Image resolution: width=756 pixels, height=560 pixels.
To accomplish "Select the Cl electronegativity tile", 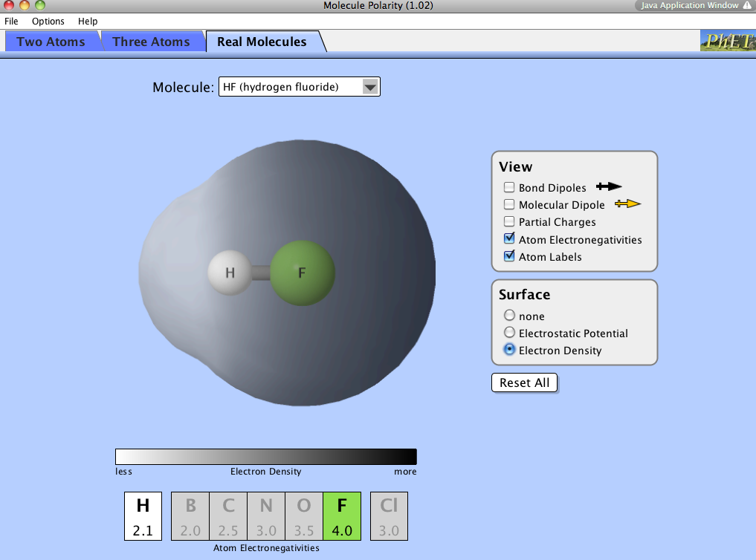I will (389, 516).
